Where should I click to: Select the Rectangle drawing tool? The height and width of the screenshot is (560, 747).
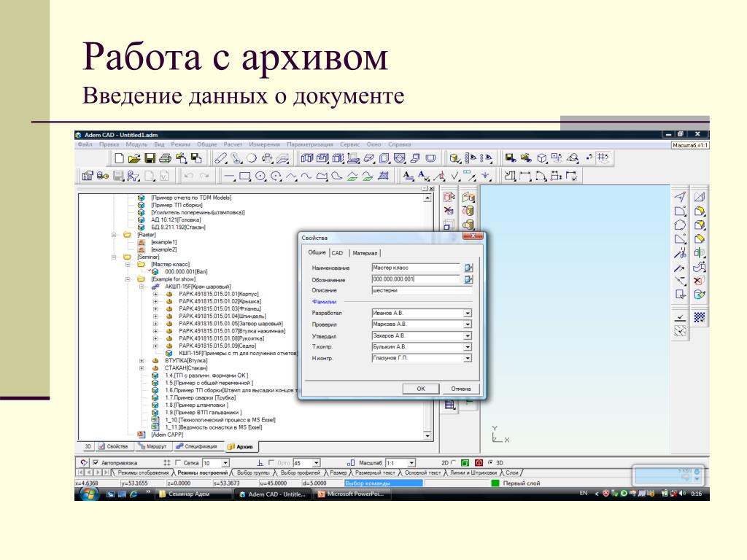245,176
